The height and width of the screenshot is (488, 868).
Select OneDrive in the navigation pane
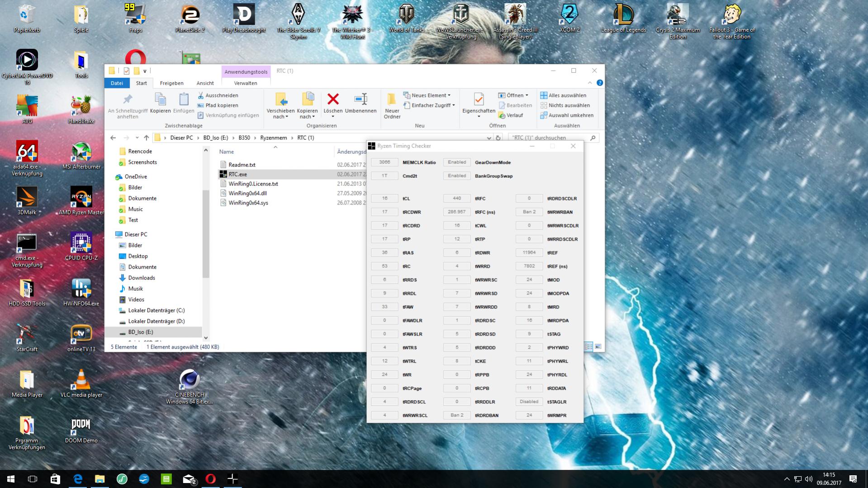136,176
